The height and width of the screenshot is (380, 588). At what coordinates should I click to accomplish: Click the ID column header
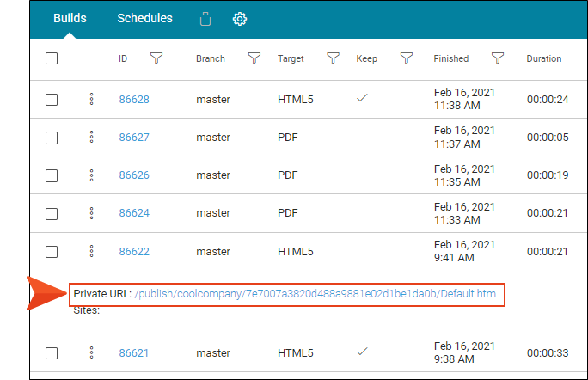tap(123, 58)
